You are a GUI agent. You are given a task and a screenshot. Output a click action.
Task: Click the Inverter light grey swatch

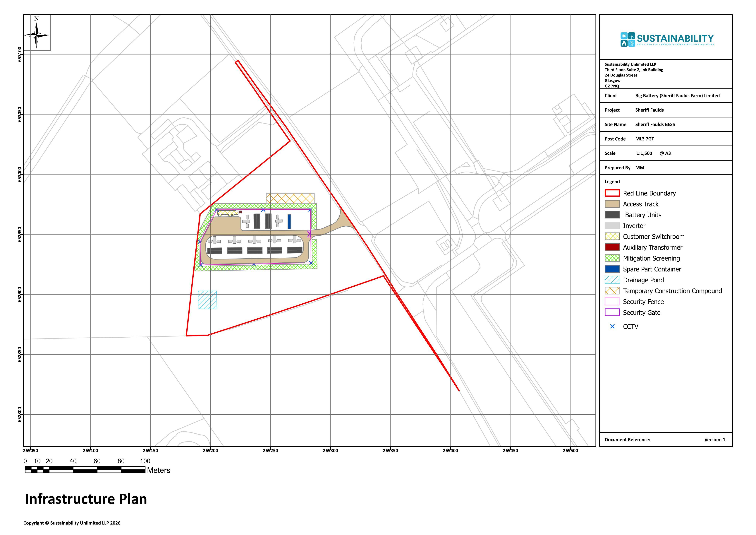click(612, 226)
